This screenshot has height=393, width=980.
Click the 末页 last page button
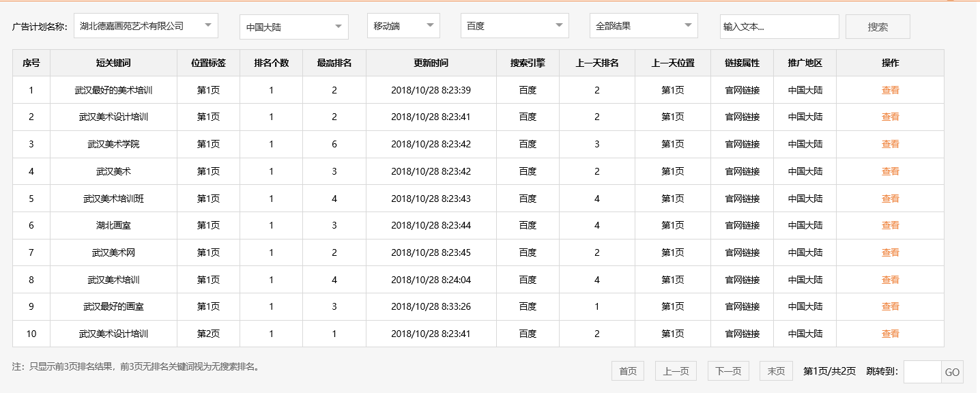point(775,371)
